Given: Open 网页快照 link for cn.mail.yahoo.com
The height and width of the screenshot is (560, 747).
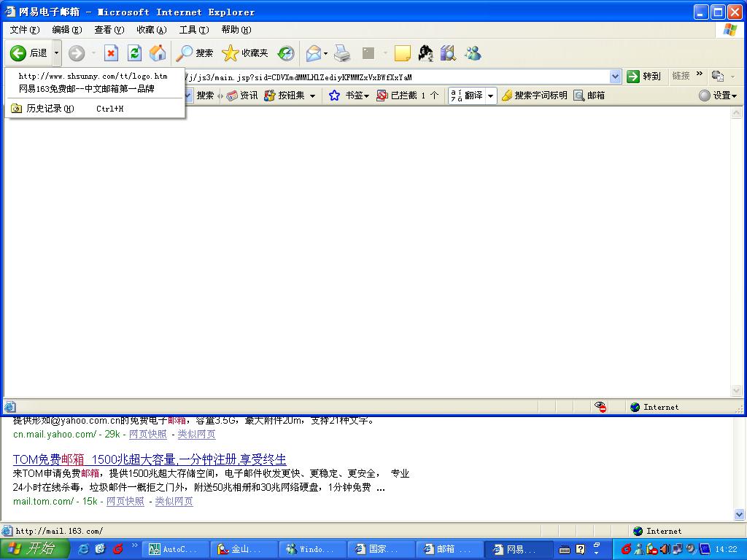Looking at the screenshot, I should (x=148, y=435).
